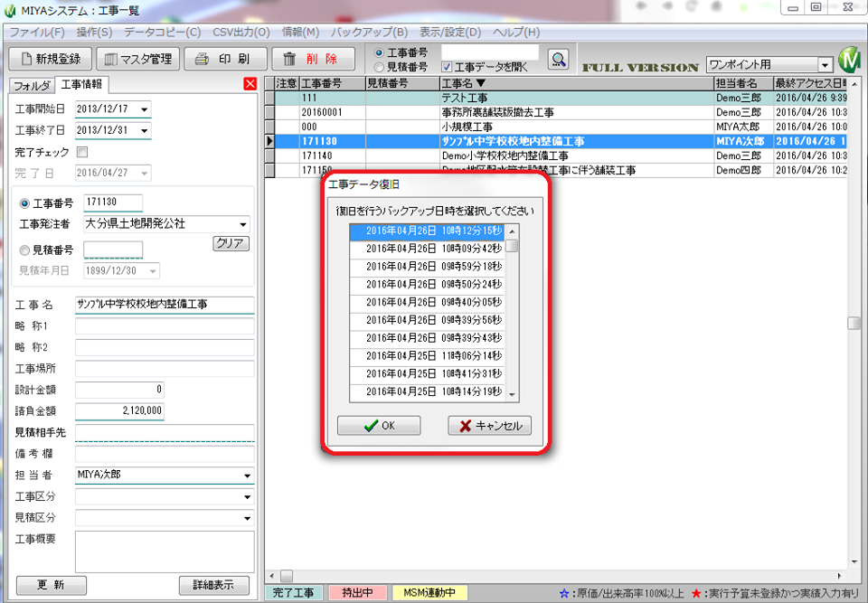
Task: Click the キャンセル button in the dialog
Action: (489, 425)
